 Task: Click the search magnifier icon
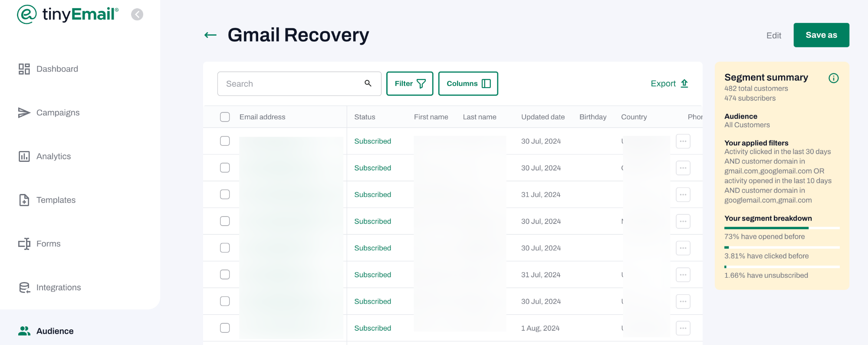coord(368,83)
